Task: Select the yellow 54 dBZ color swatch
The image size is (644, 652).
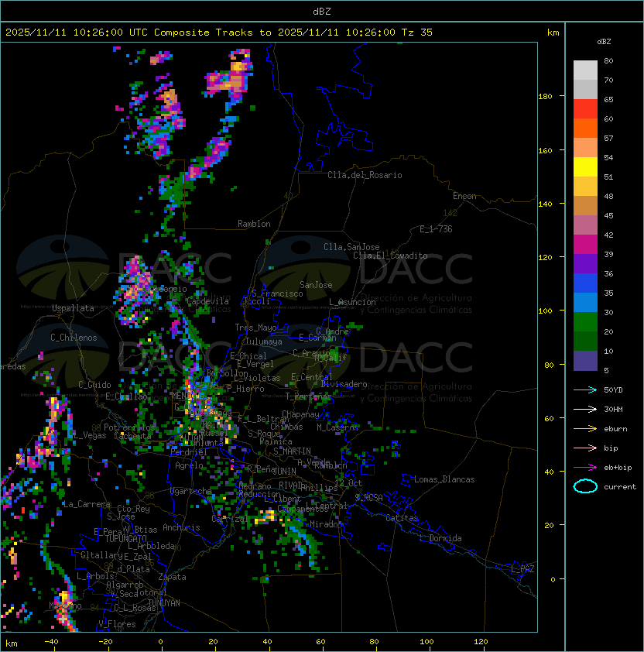Action: (585, 166)
